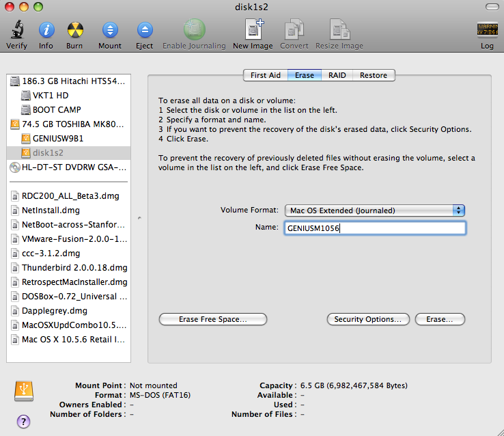Select NetBoot-across-Stanfor... disk image

(68, 224)
